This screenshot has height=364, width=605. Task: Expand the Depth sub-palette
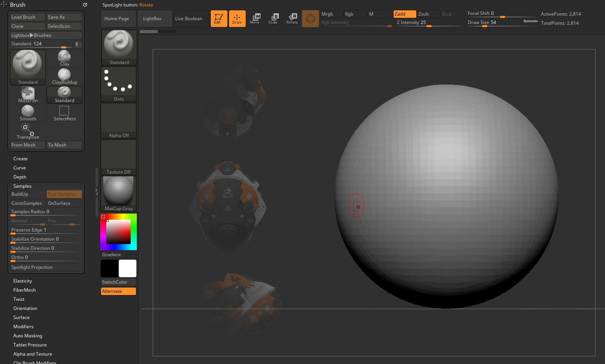[x=20, y=177]
